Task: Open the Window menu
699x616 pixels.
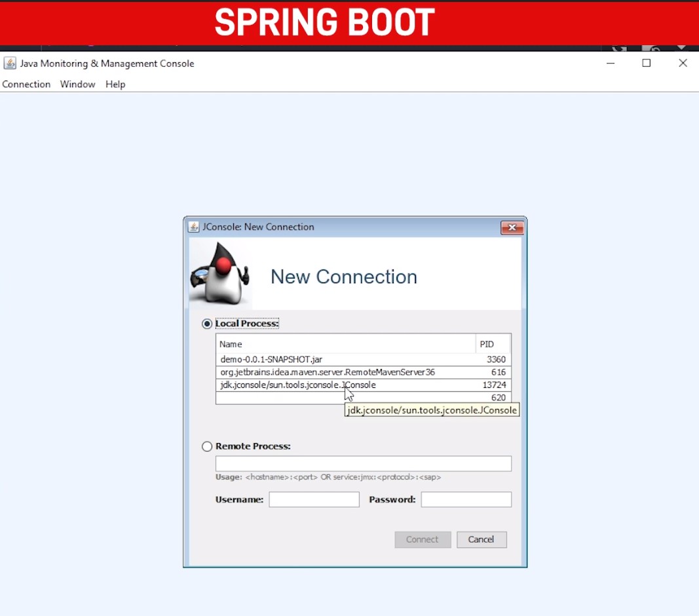Action: 77,84
